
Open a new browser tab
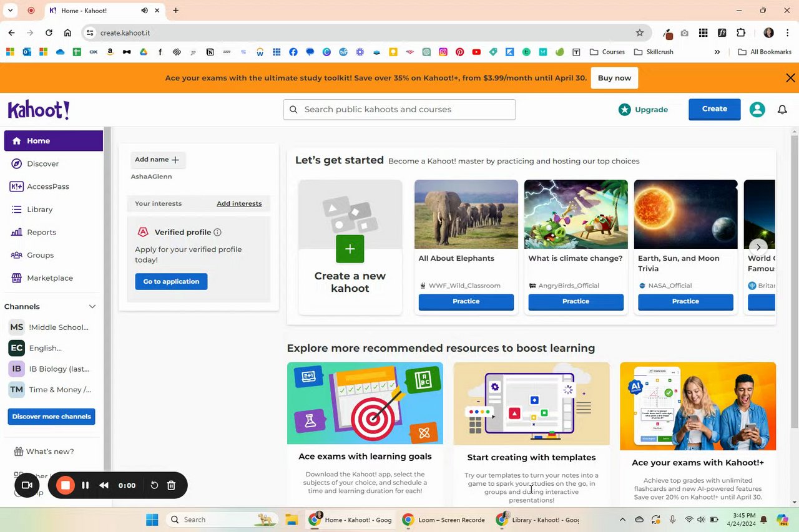tap(175, 11)
